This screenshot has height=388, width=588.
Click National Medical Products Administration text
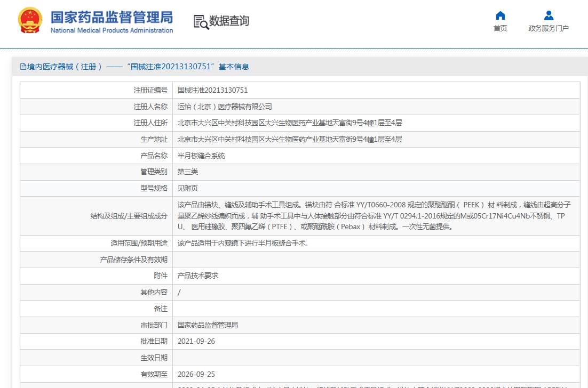point(112,30)
